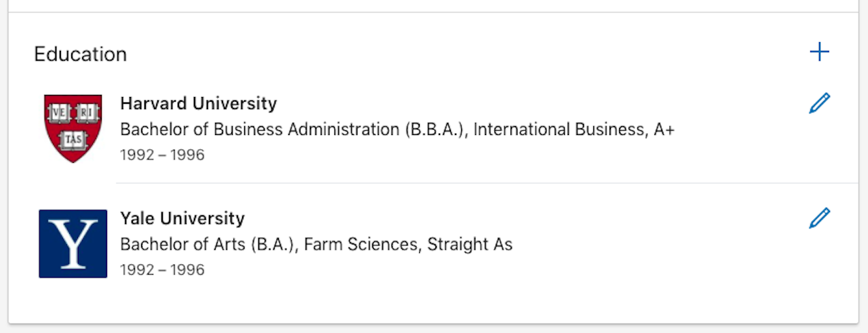Image resolution: width=868 pixels, height=333 pixels.
Task: Open the Yale University school name
Action: pos(182,218)
